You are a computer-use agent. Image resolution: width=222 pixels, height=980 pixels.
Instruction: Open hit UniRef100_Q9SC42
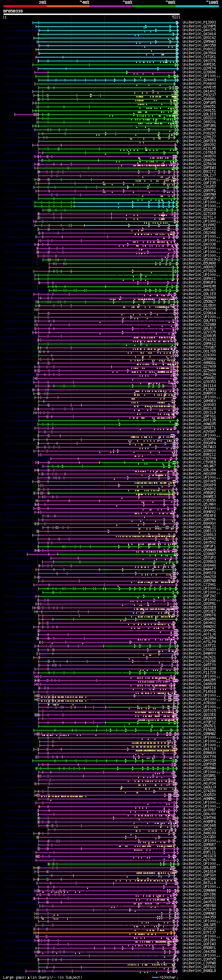pos(199,38)
